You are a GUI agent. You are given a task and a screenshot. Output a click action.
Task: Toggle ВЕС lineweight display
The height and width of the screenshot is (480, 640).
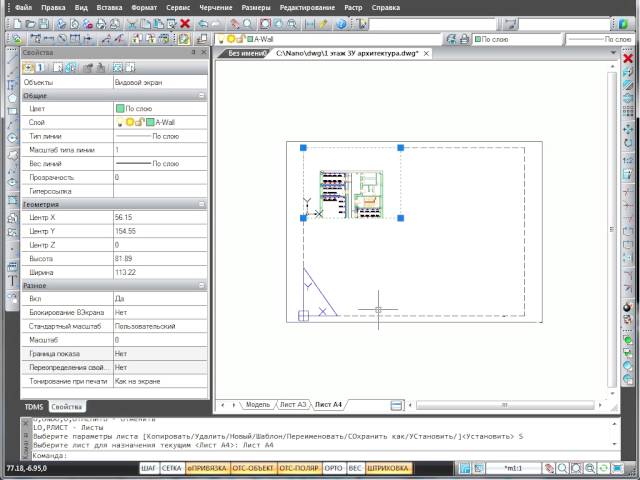(x=355, y=468)
